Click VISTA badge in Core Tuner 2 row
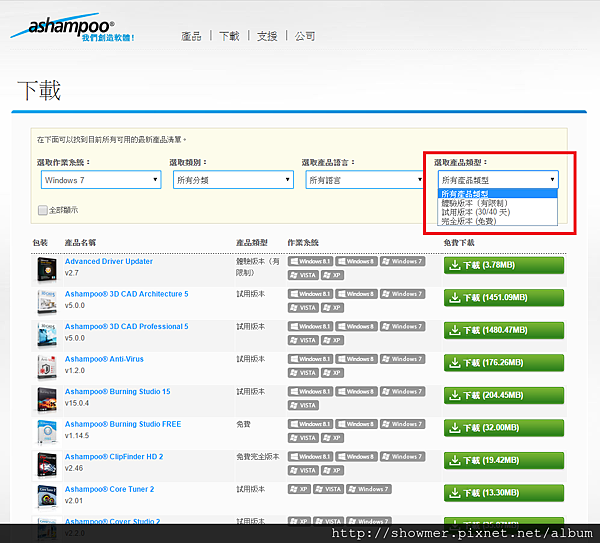Screen dimensions: 600x543 click(328, 489)
